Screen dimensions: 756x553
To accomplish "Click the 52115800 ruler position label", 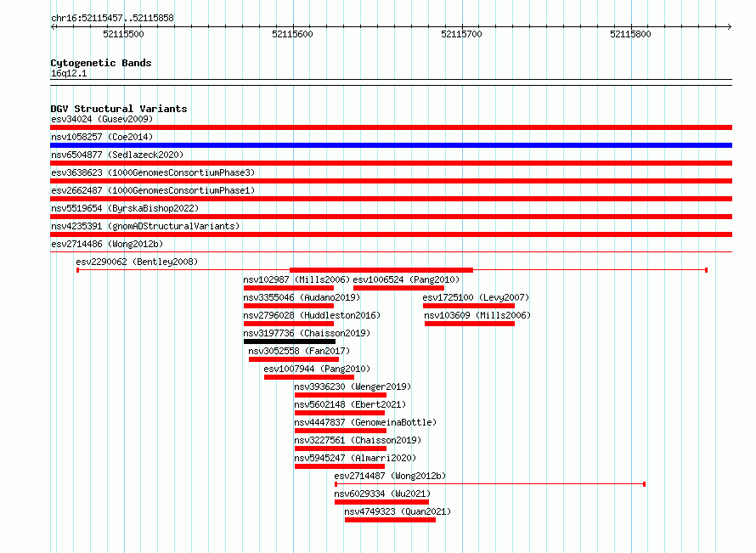I will coord(630,34).
